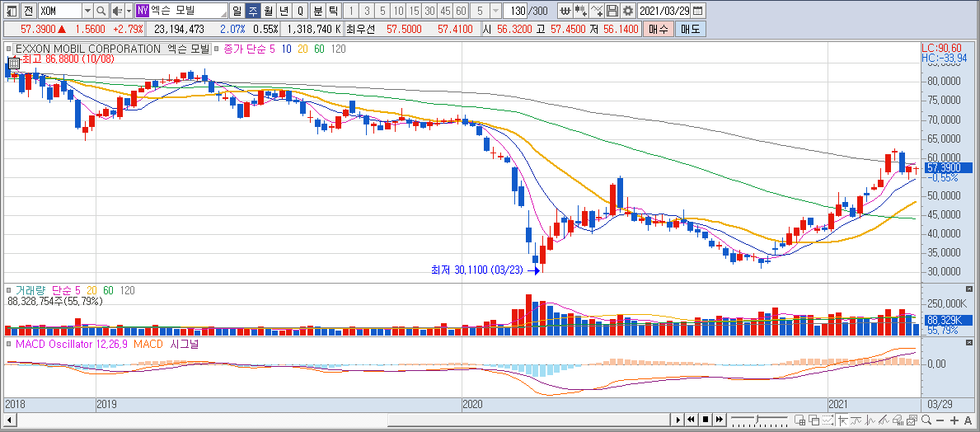980x432 pixels.
Task: Click the plus zoom in icon
Action: click(x=954, y=420)
